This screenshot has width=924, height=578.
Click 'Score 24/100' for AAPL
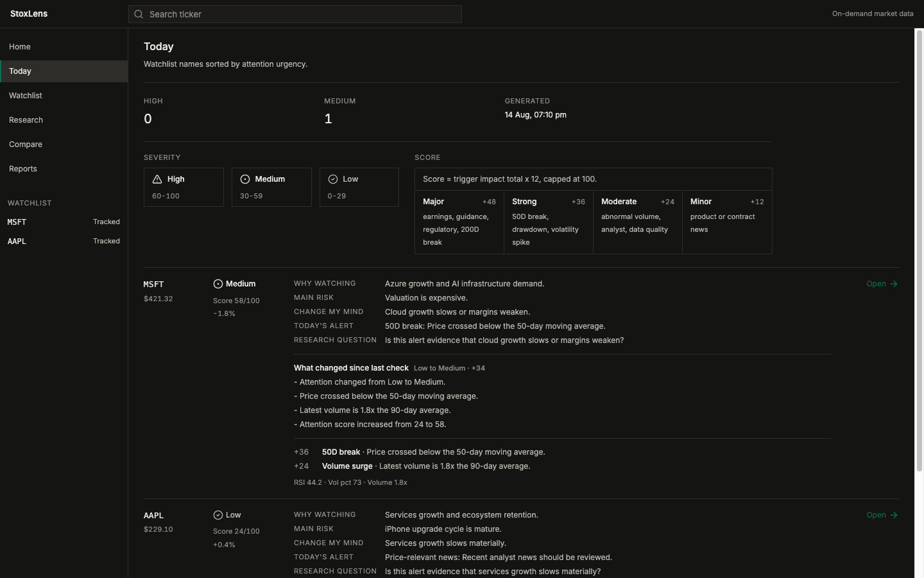pyautogui.click(x=236, y=531)
